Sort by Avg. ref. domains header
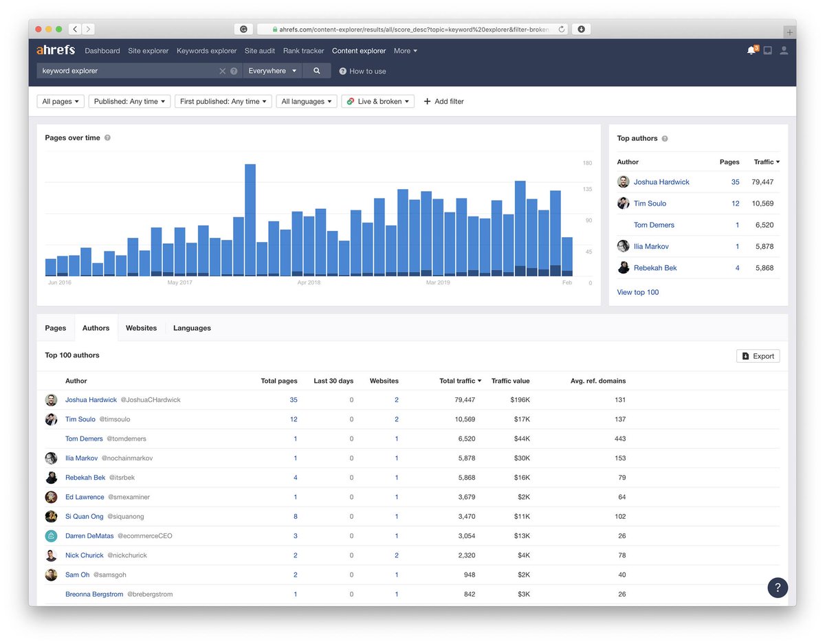The image size is (825, 644). click(x=598, y=381)
